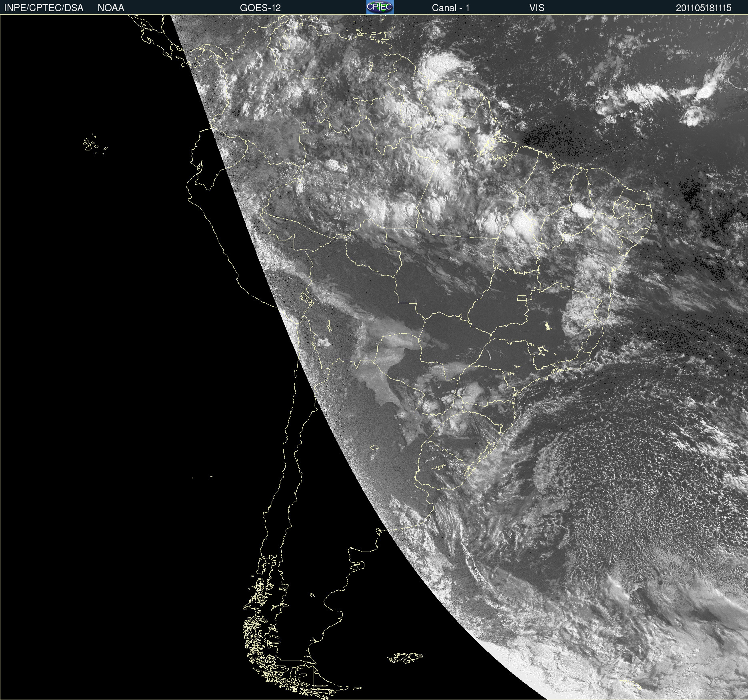Click the CPTEC logo in the header
This screenshot has width=748, height=700.
point(380,7)
